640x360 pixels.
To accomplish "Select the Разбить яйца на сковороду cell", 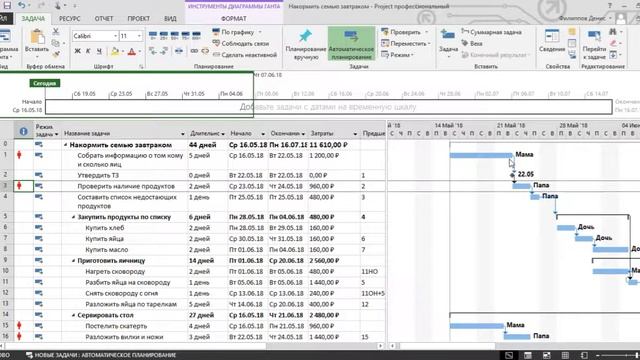I will (x=125, y=282).
